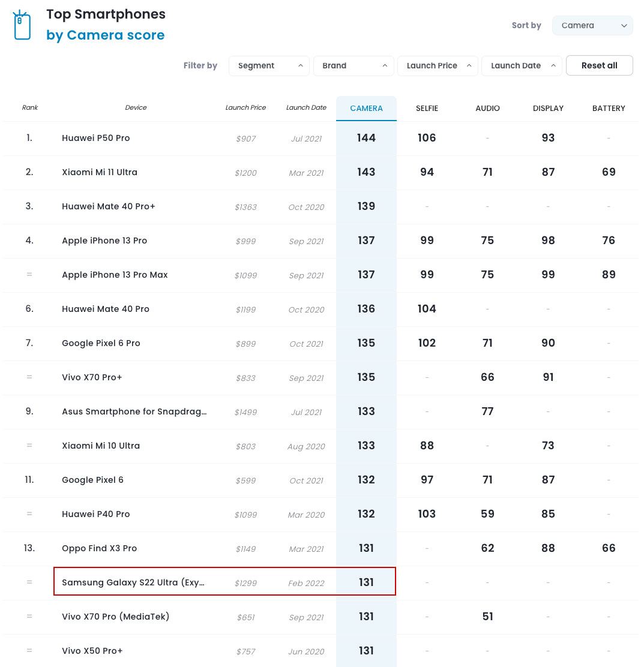
Task: Select Apple iPhone 13 Pro Max
Action: pos(115,275)
